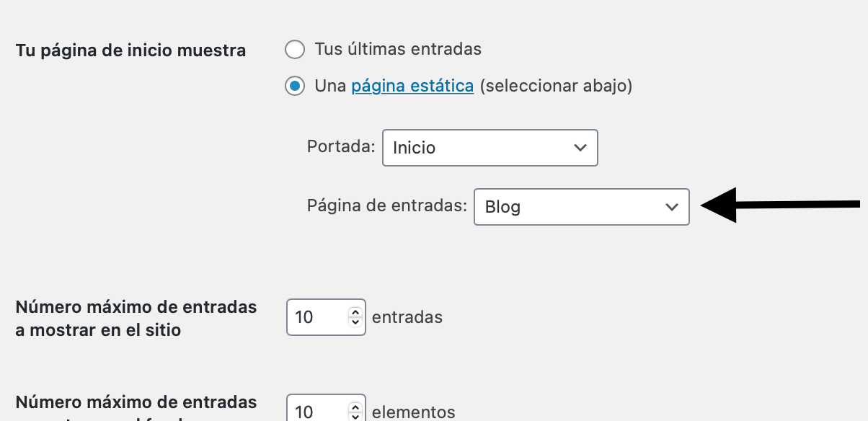Increase feed elementos count with up arrow
This screenshot has height=421, width=868.
(x=354, y=407)
